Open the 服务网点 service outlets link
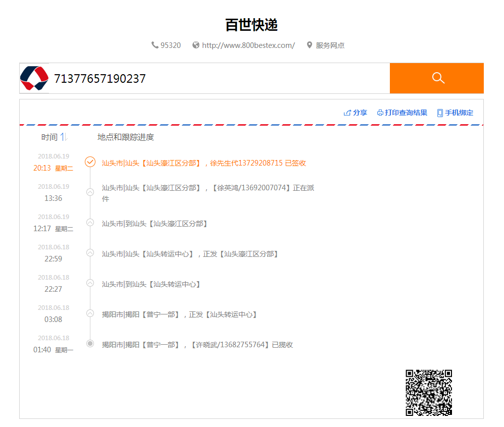504x427 pixels. tap(330, 45)
